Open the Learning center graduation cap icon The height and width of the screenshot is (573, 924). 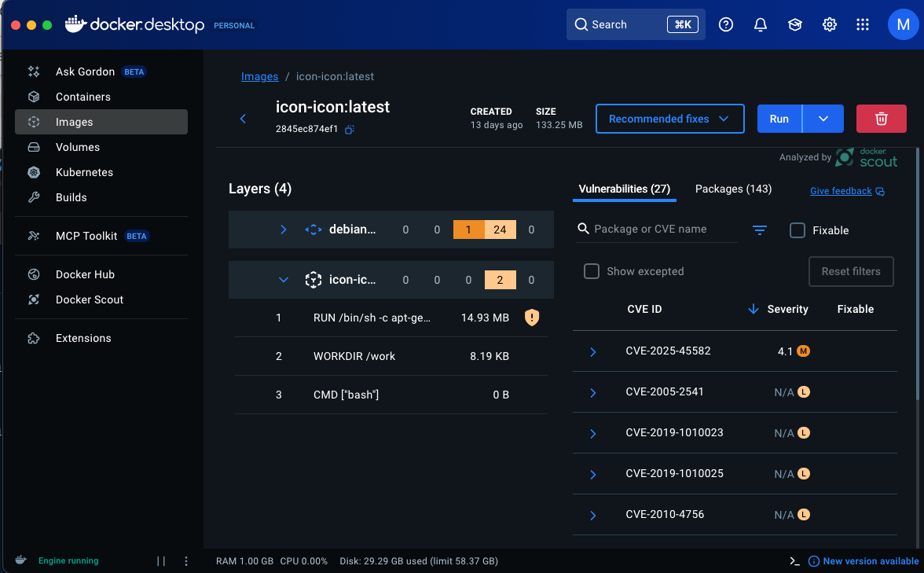[x=795, y=24]
